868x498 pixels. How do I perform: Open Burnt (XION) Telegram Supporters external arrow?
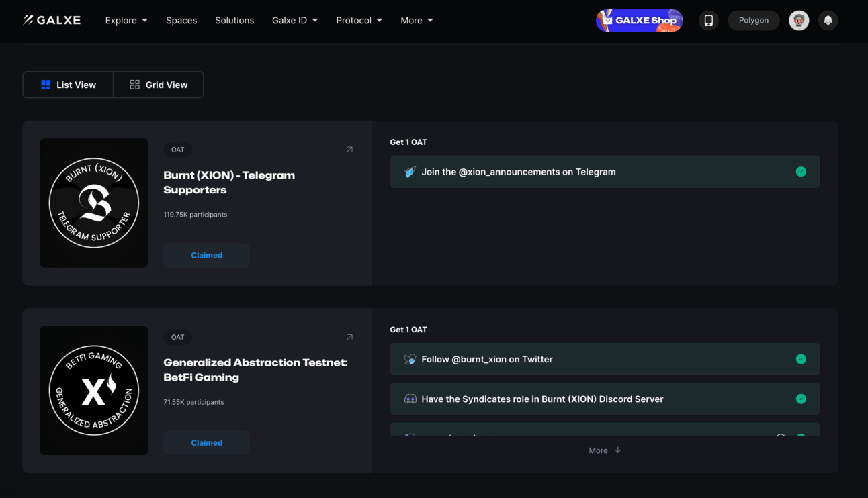[349, 150]
